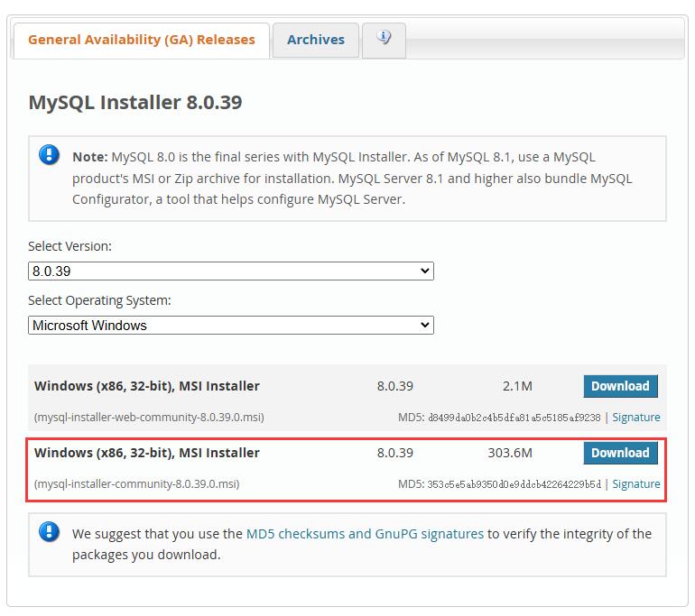Open MD5 checksums and GnuPG signatures link
The image size is (695, 616).
coord(365,534)
